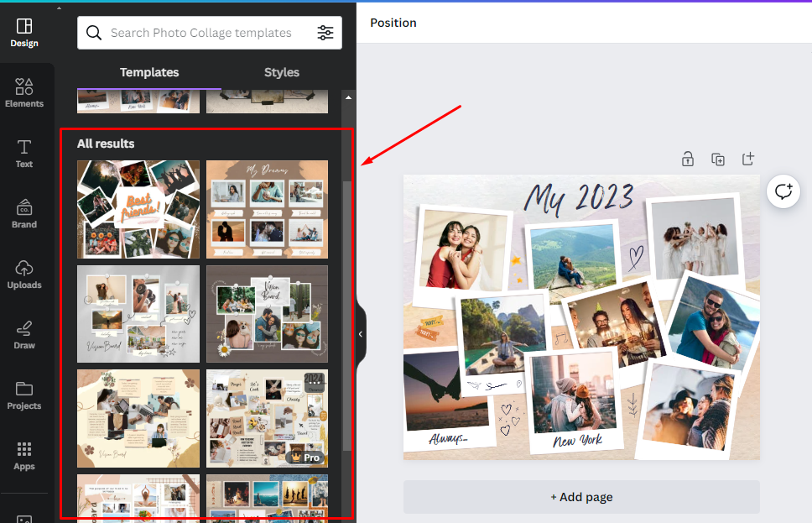Screen dimensions: 812x523
Task: Select the couple with sunglasses photo
Action: [714, 323]
